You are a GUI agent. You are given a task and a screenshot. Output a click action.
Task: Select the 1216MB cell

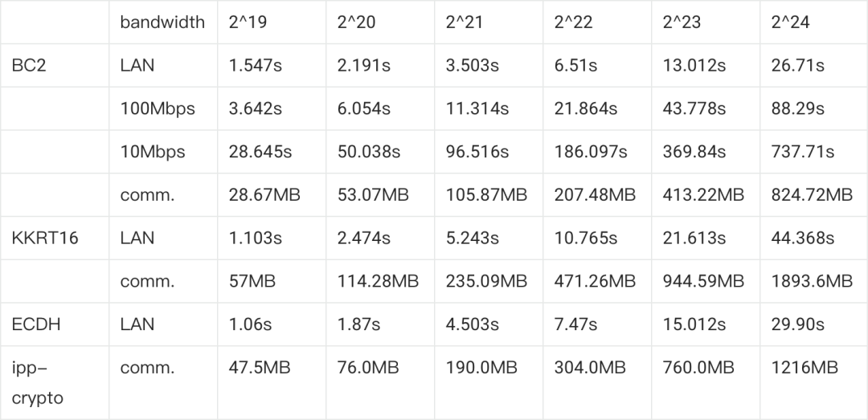805,368
